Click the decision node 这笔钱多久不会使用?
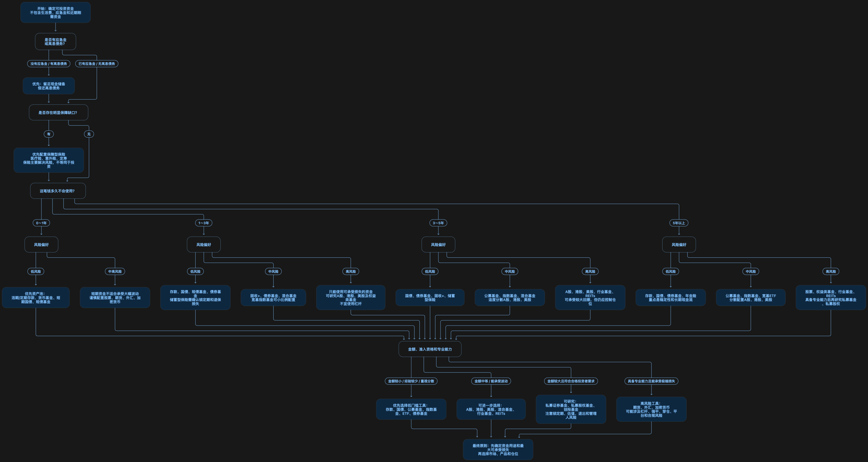868x462 pixels. (x=58, y=191)
